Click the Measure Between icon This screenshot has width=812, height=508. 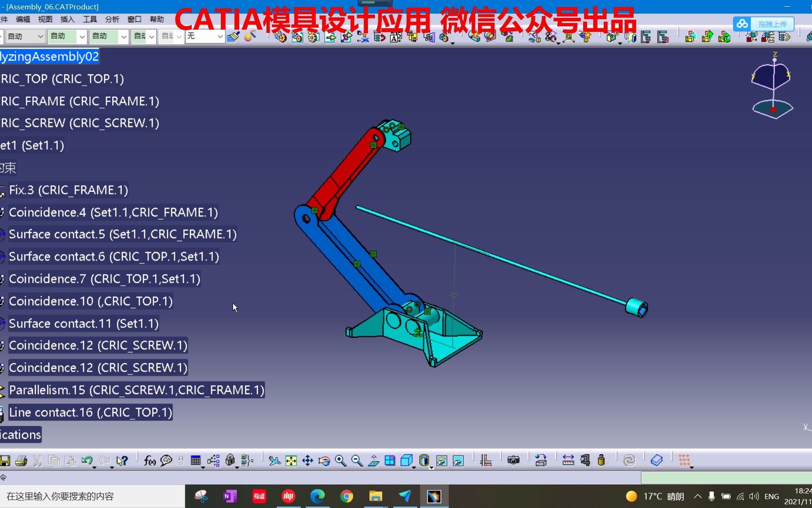568,460
